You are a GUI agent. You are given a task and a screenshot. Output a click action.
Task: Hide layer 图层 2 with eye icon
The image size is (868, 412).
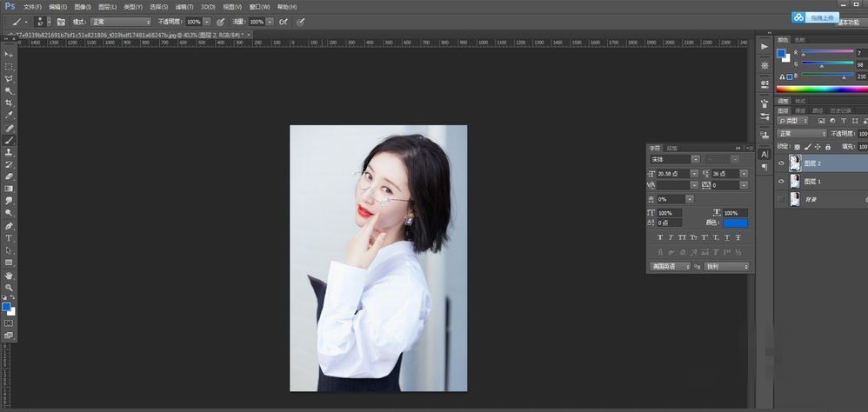[x=781, y=163]
